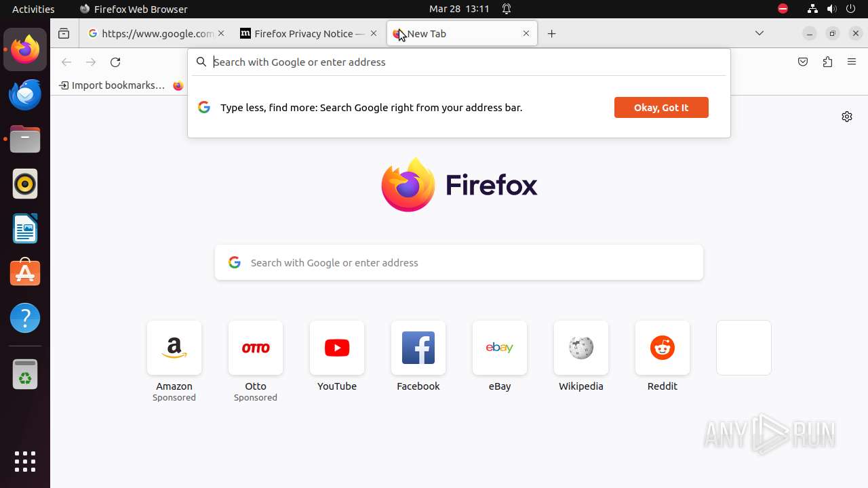Open a new tab with the plus button
Image resolution: width=868 pixels, height=488 pixels.
(x=552, y=33)
